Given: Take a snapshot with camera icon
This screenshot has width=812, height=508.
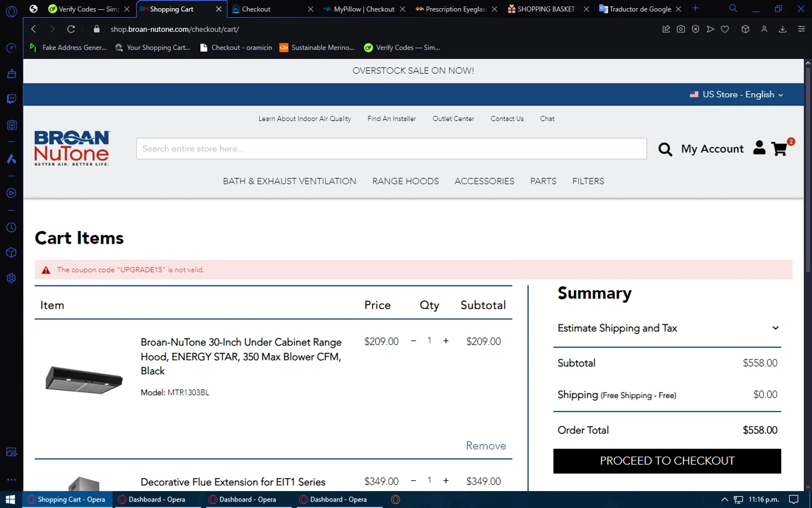Looking at the screenshot, I should (681, 29).
